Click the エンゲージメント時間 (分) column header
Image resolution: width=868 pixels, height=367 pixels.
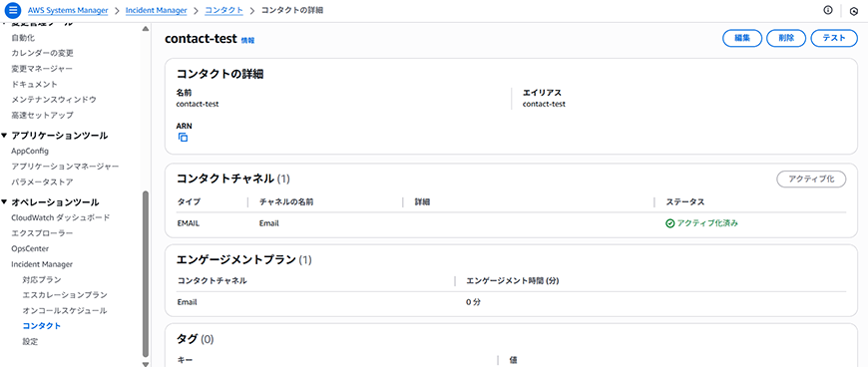(513, 280)
